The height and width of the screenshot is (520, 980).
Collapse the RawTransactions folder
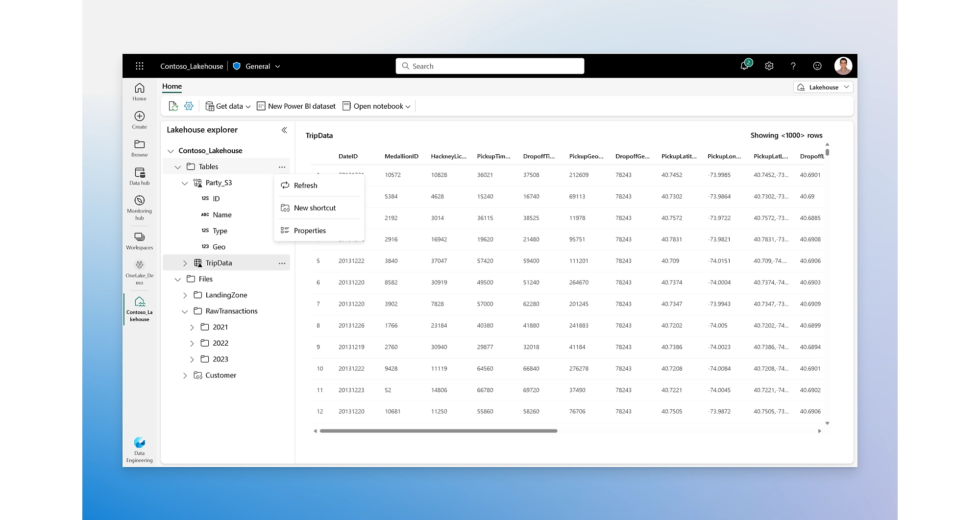click(185, 311)
